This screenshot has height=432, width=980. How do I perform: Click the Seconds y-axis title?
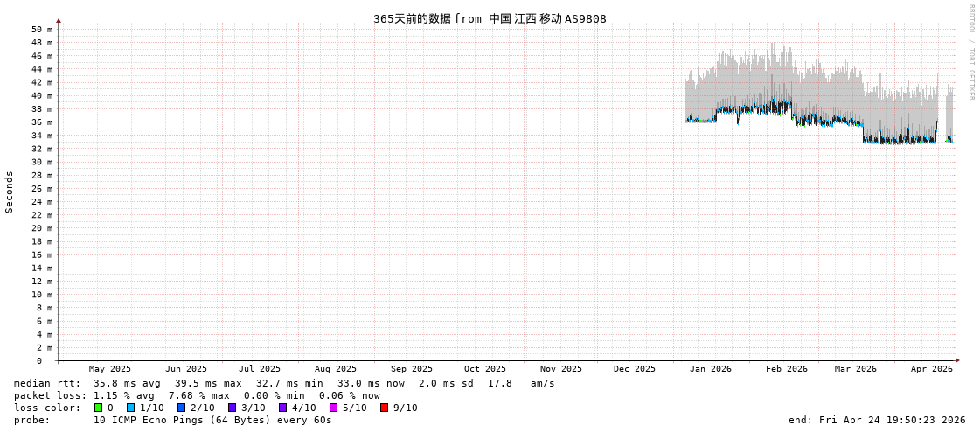pyautogui.click(x=10, y=192)
